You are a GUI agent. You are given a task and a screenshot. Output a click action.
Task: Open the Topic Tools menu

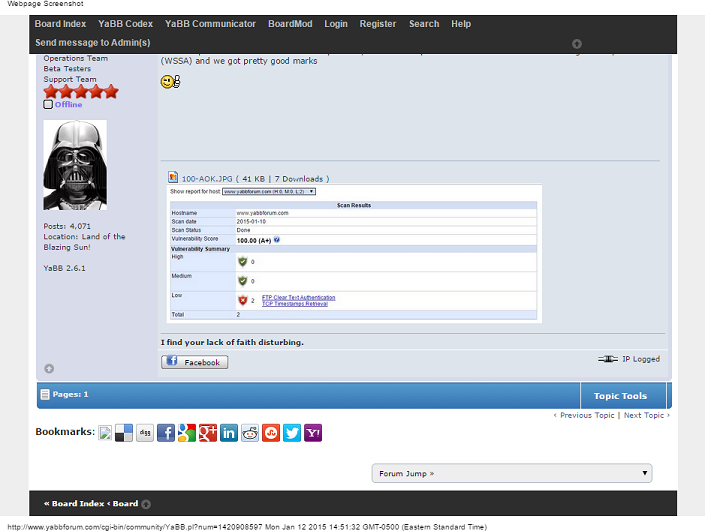click(620, 396)
